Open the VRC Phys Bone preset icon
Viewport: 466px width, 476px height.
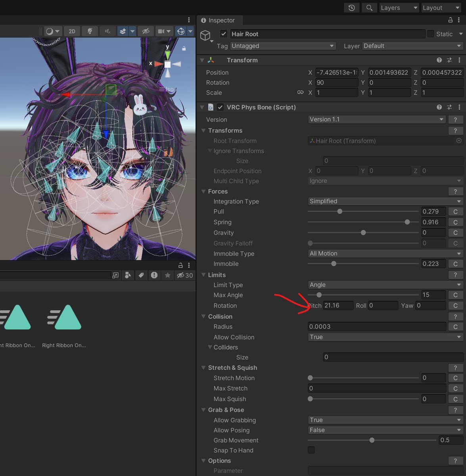coord(449,107)
